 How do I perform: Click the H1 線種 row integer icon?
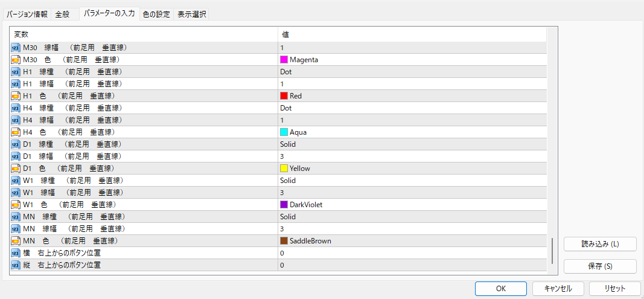pyautogui.click(x=16, y=72)
